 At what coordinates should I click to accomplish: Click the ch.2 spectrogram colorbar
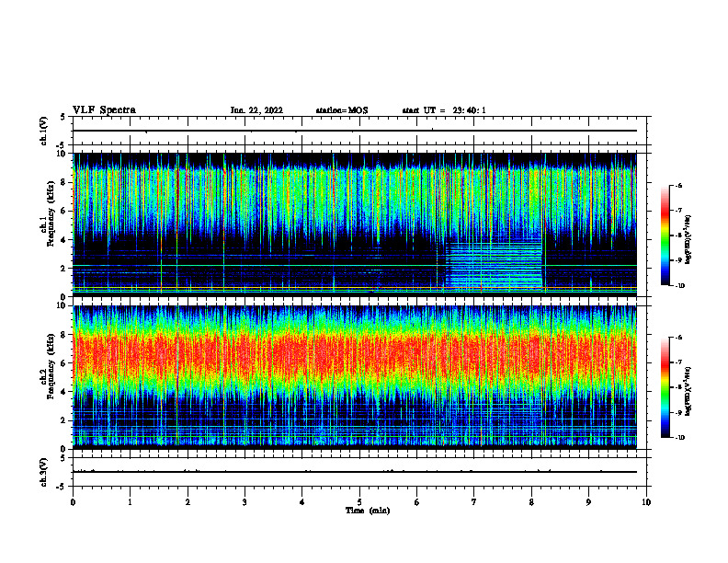(665, 387)
